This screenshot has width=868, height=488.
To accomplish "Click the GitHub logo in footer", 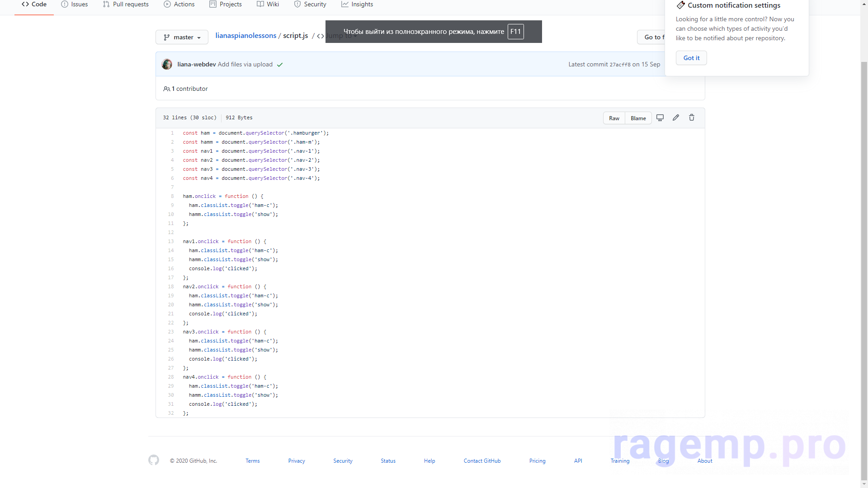I will [154, 460].
